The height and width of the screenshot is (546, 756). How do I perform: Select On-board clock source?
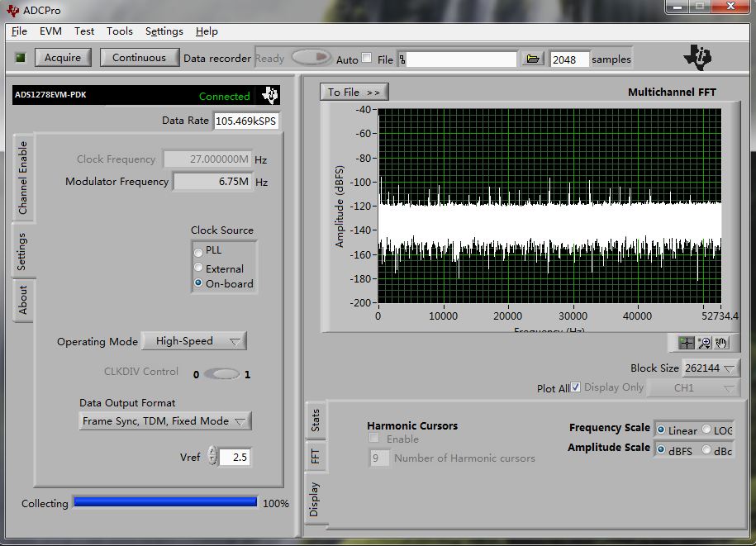[x=198, y=282]
